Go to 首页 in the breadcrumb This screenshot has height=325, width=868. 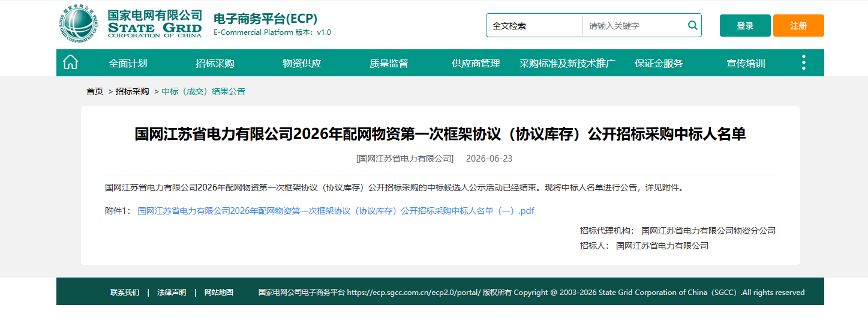95,91
